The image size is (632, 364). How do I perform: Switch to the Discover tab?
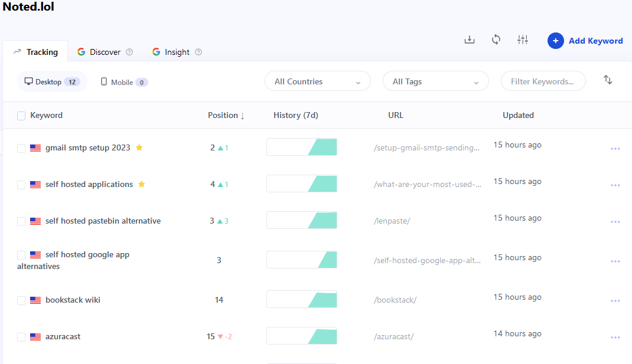(105, 52)
